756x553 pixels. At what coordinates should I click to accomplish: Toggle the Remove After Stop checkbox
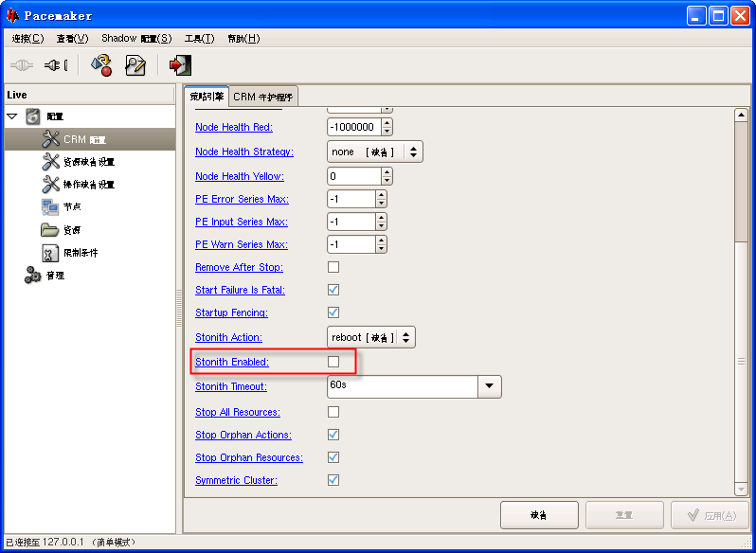click(x=333, y=267)
